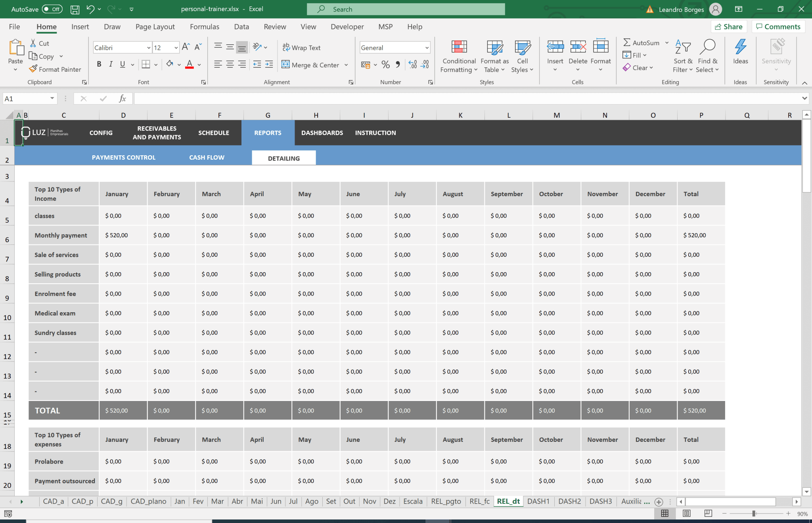Viewport: 812px width, 523px height.
Task: Open the Fill dropdown
Action: pos(635,55)
